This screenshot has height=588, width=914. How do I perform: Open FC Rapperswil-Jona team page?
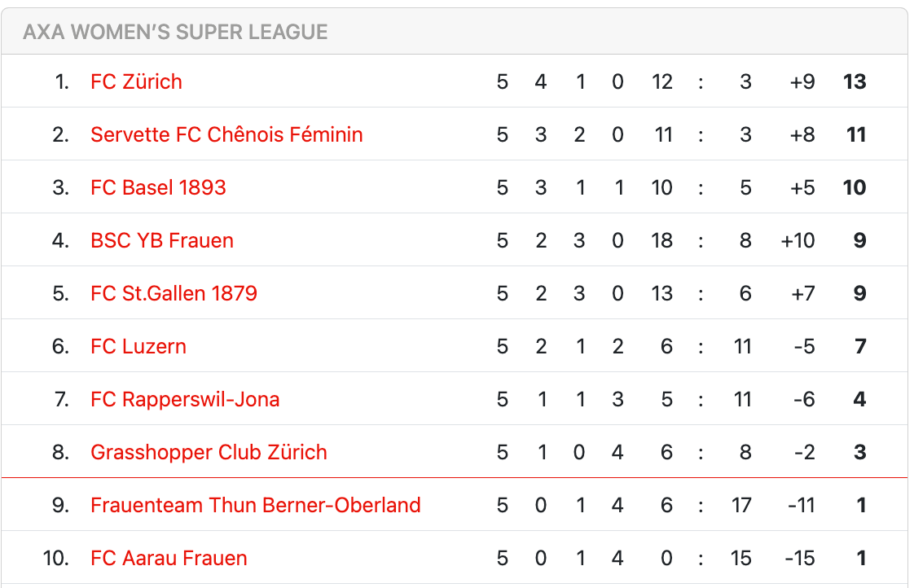185,399
